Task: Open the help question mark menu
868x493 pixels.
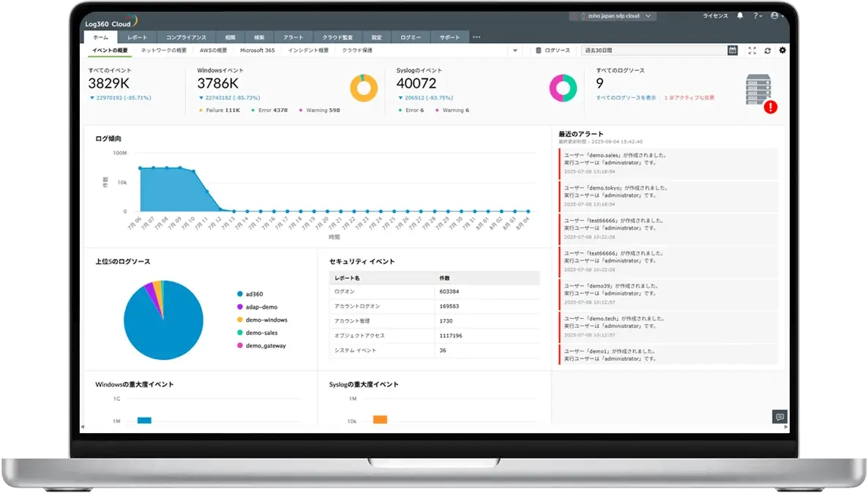Action: click(757, 16)
